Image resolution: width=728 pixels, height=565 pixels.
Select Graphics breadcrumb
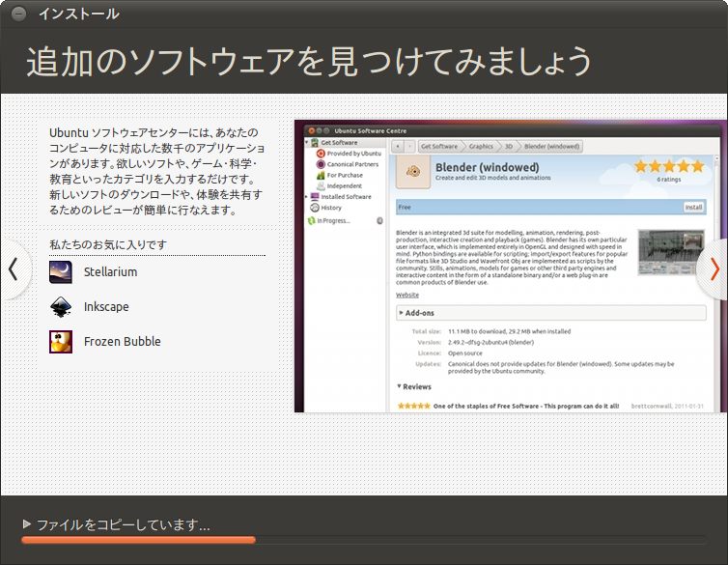point(481,146)
